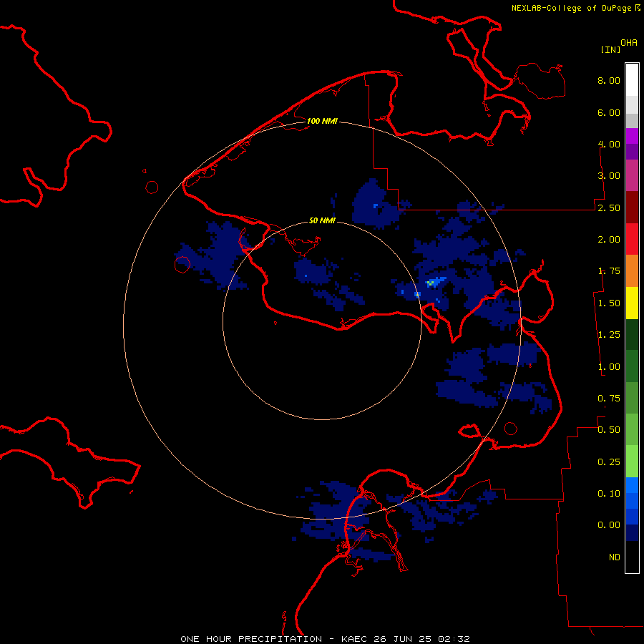644x644 pixels.
Task: Click the 1.50 legend value
Action: 609,303
